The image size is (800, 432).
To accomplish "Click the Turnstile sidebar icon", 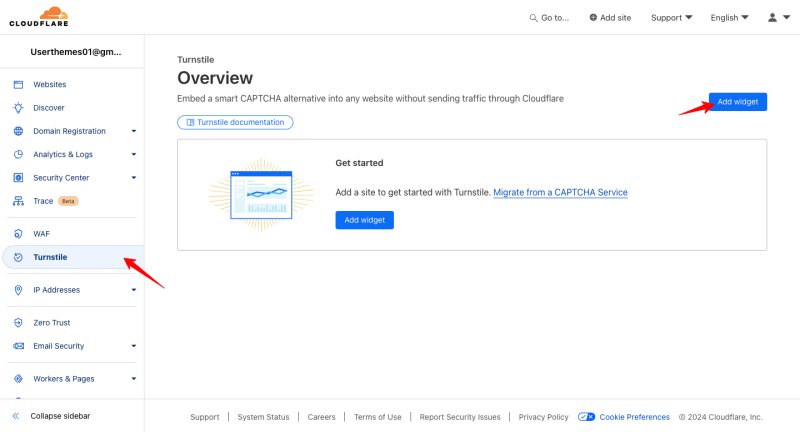I will pos(18,257).
